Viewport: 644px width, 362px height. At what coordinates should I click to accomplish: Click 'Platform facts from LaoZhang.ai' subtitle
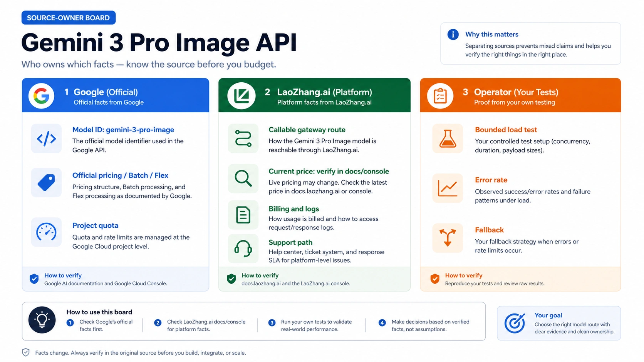pos(324,102)
